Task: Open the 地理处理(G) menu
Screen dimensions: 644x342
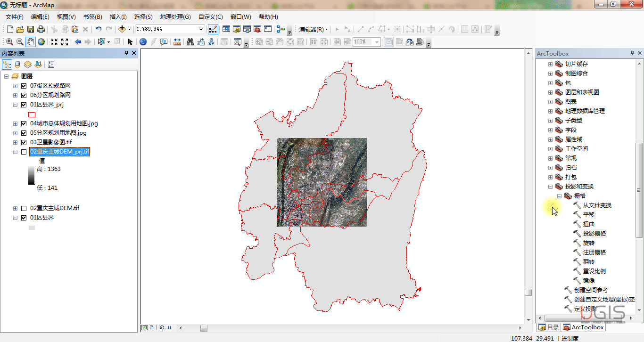Action: pos(175,17)
